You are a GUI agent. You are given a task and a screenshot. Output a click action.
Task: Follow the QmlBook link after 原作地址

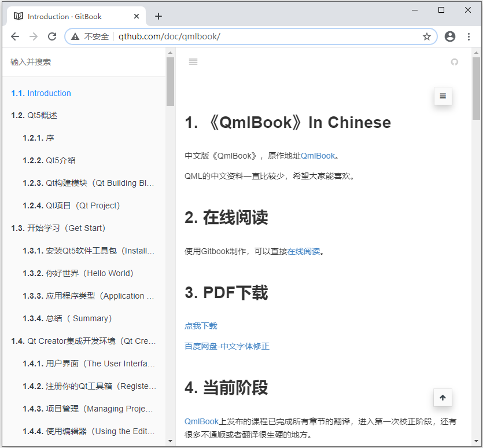point(318,156)
